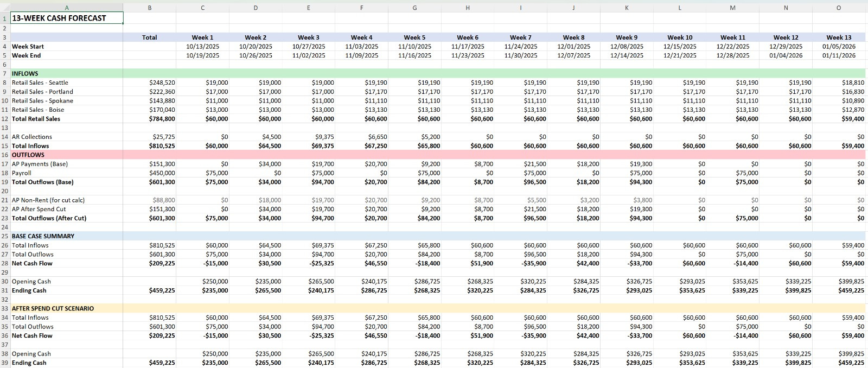Click Net Cash Flow Week 4 $46,550 row 28
The height and width of the screenshot is (368, 868).
point(362,263)
